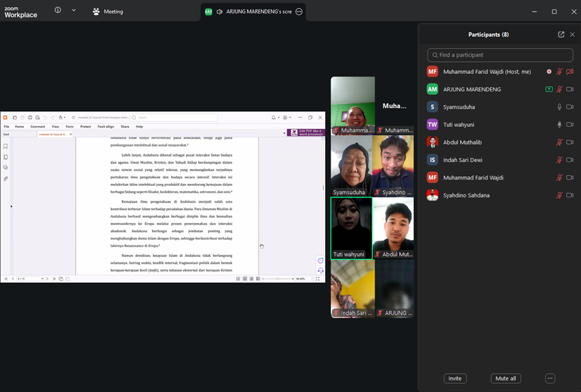Open the notifications bell in PDF reader

[274, 118]
